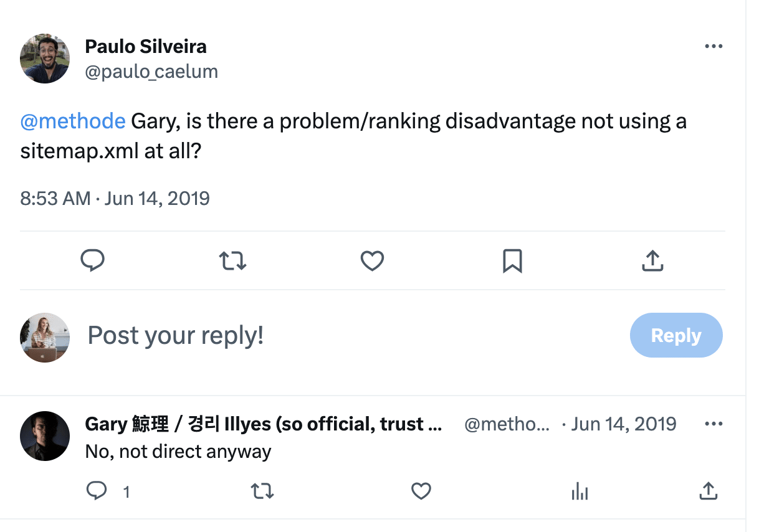759x532 pixels.
Task: Click the blue Reply button
Action: click(676, 335)
